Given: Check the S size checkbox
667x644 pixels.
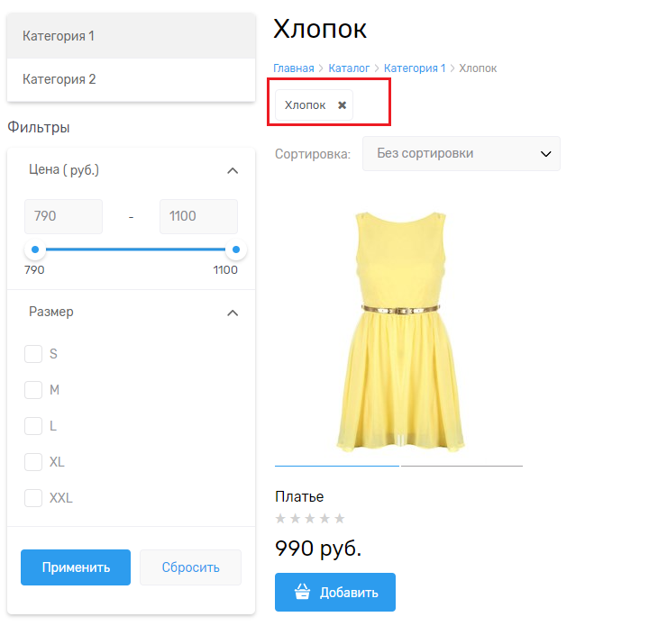Looking at the screenshot, I should click(x=33, y=354).
